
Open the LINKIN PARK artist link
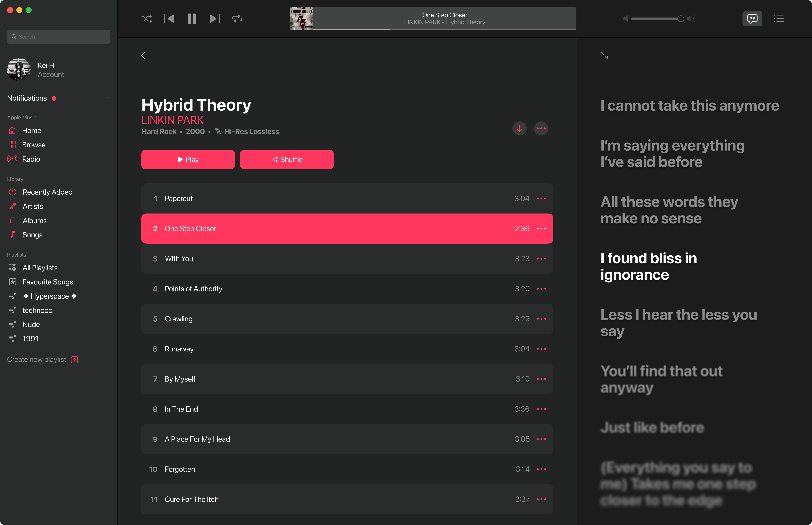pyautogui.click(x=172, y=120)
